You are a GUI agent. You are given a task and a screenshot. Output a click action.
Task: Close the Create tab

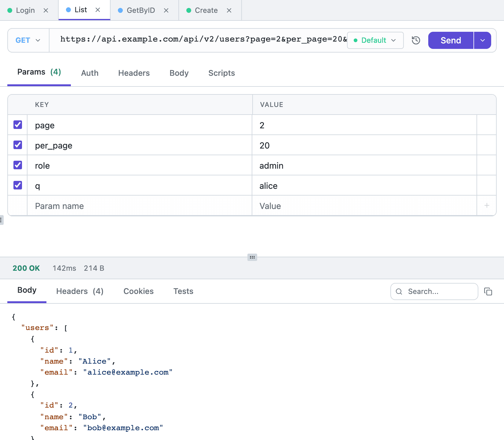[x=229, y=10]
